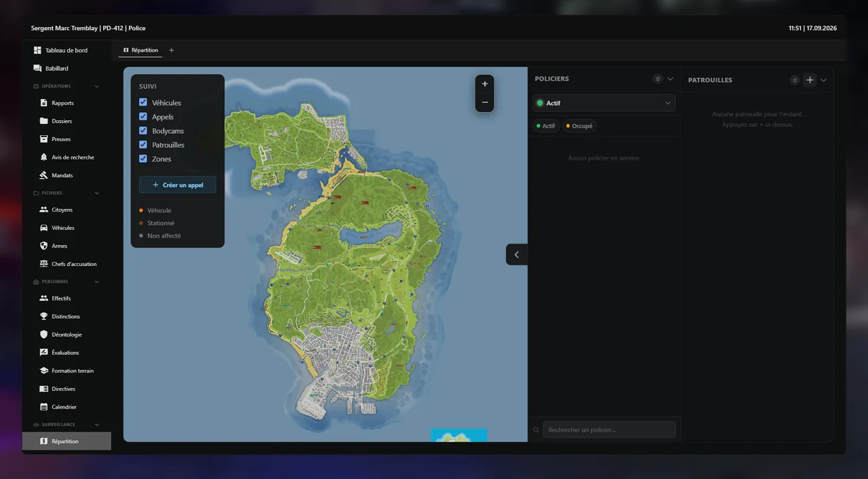The image size is (868, 479).
Task: Click the Distinctions trophy icon
Action: (x=44, y=316)
